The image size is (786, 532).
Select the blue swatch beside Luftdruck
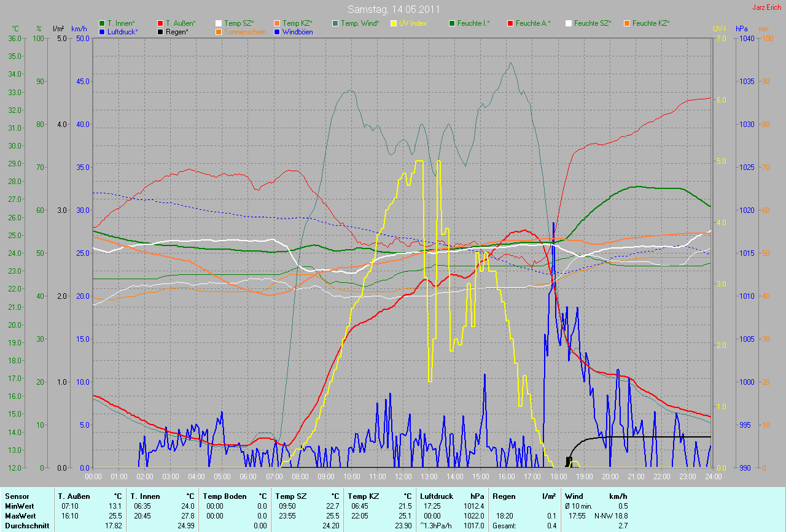(102, 31)
